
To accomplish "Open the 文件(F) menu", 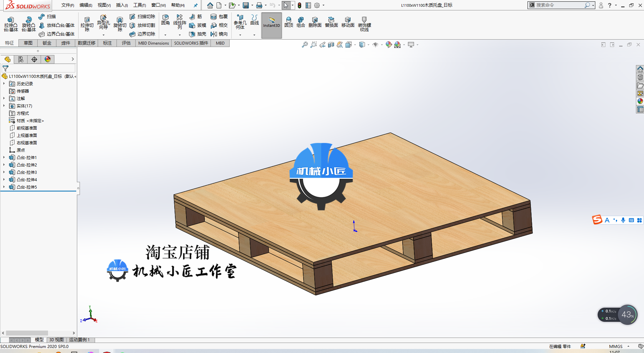I will click(67, 5).
